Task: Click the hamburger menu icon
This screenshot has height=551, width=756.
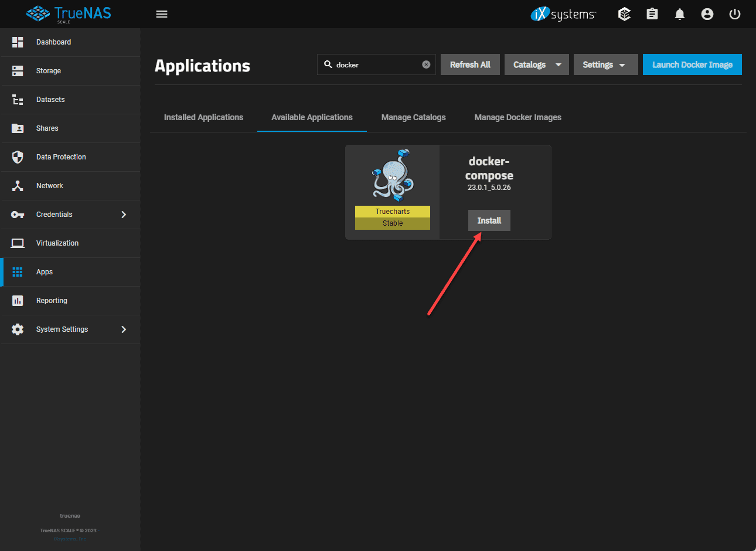Action: coord(162,14)
